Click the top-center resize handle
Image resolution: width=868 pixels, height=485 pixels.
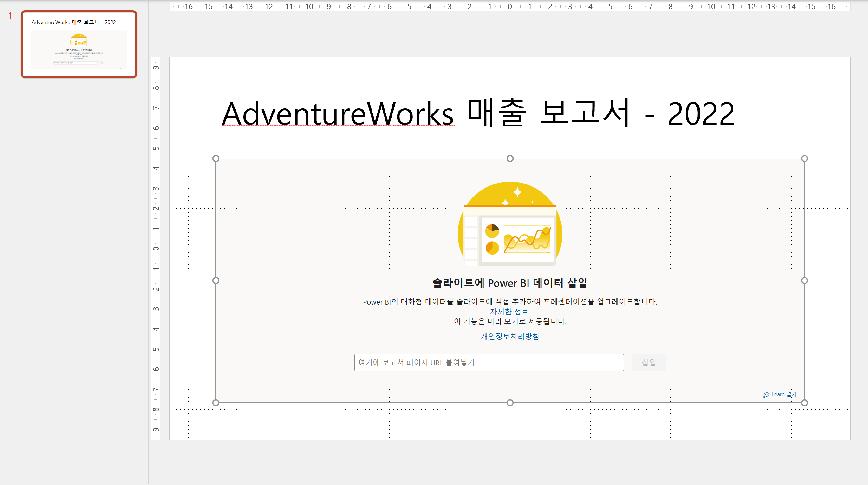(x=510, y=158)
